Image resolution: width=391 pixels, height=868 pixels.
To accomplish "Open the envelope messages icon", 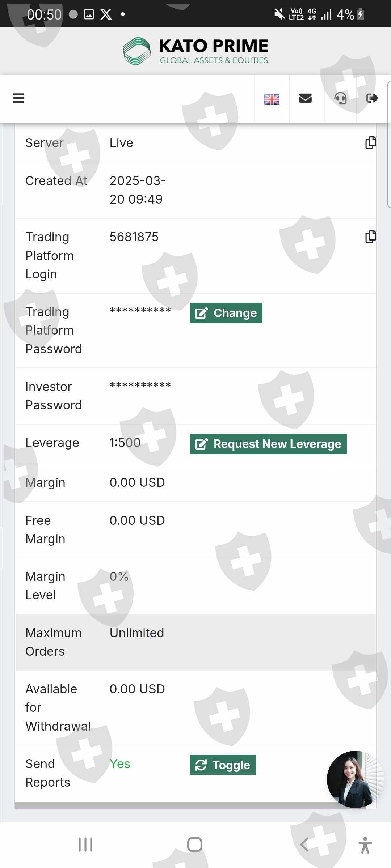I will [306, 98].
